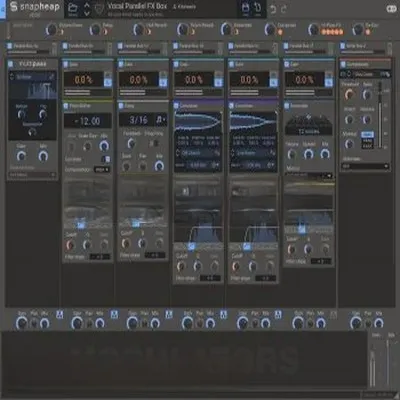Click the Threshold knob in Compressor module
The image size is (400, 400).
pos(349,95)
